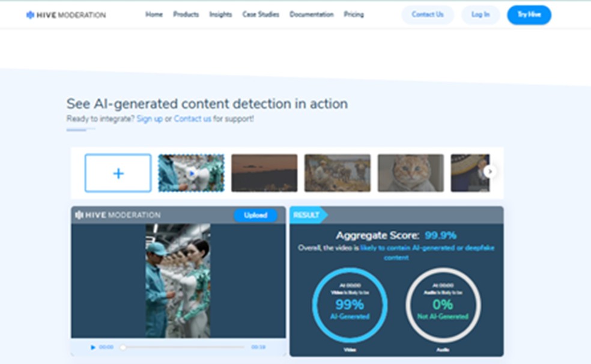Click the Try Hive button
This screenshot has height=364, width=591.
[529, 14]
